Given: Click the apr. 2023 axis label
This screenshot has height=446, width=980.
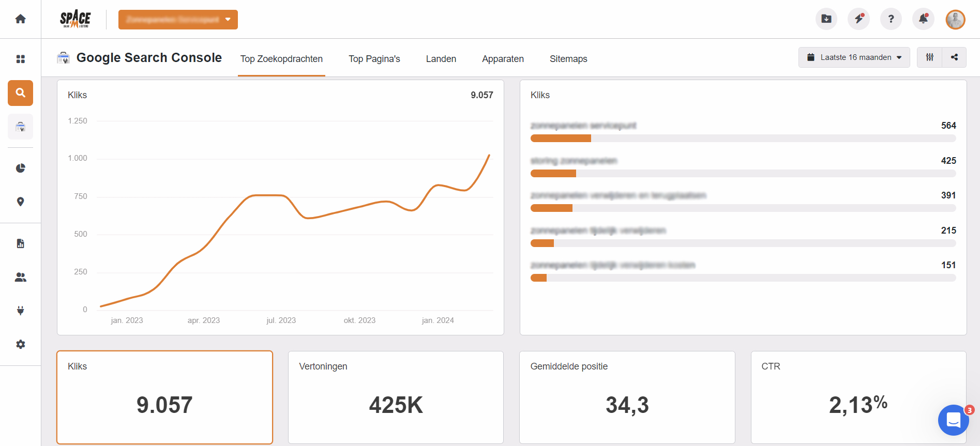Looking at the screenshot, I should 204,320.
